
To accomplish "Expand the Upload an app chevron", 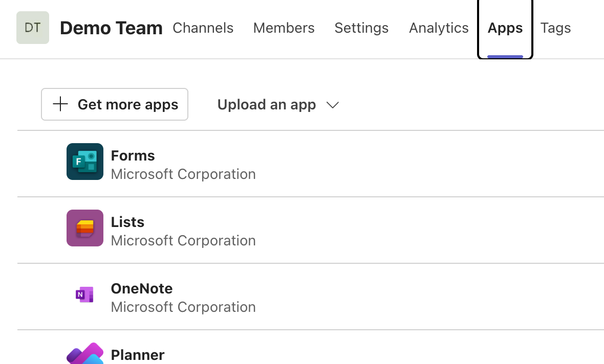I will (x=332, y=105).
